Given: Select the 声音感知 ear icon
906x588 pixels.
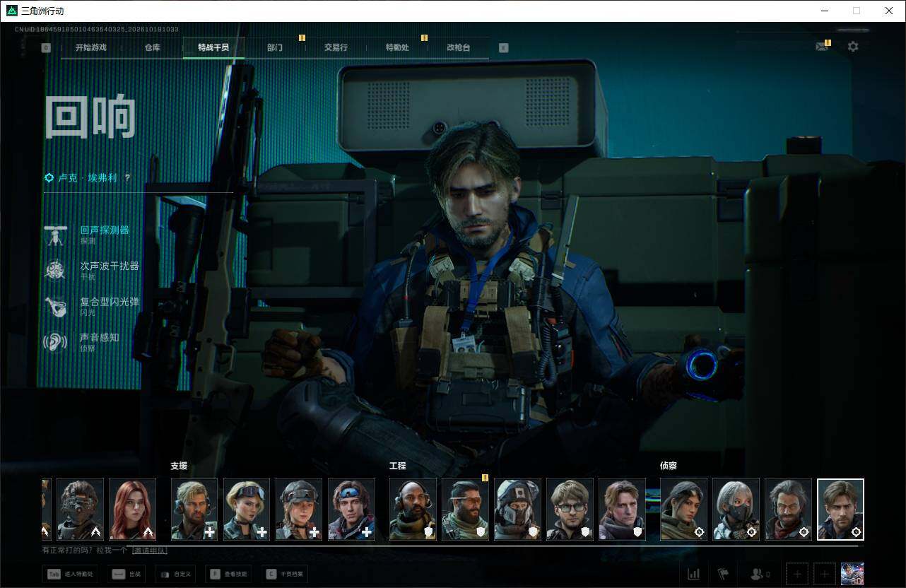Looking at the screenshot, I should tap(55, 342).
